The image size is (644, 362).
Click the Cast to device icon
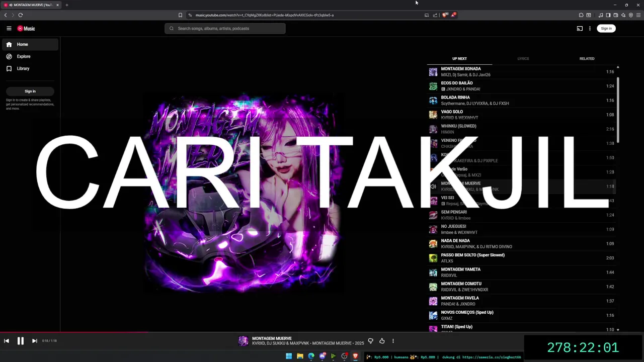coord(580,29)
